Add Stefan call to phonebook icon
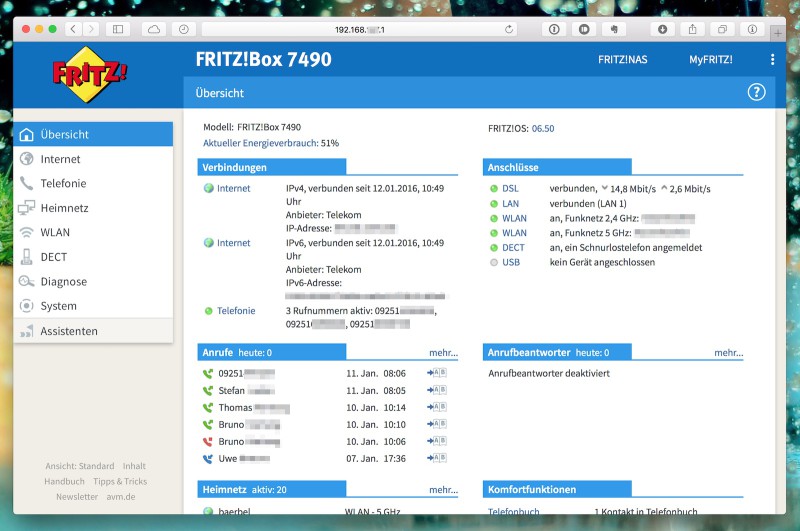 (x=437, y=390)
